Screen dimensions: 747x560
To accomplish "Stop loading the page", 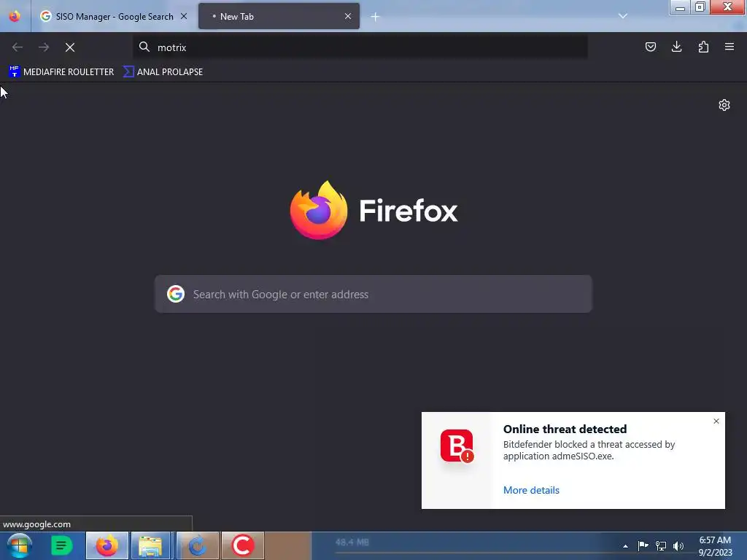I will [x=70, y=47].
